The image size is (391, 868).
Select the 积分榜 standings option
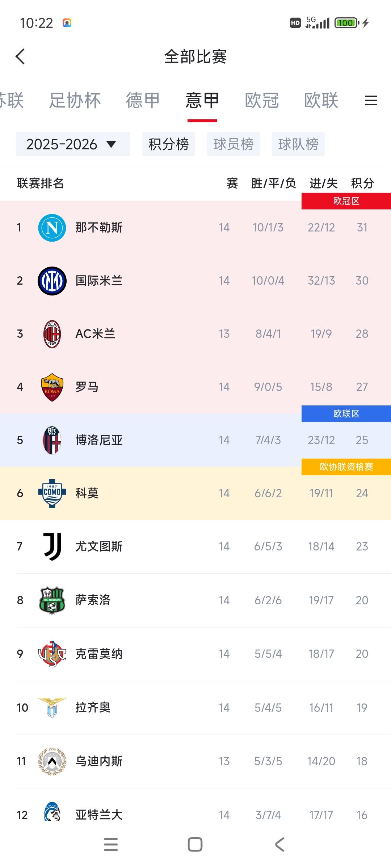point(168,144)
